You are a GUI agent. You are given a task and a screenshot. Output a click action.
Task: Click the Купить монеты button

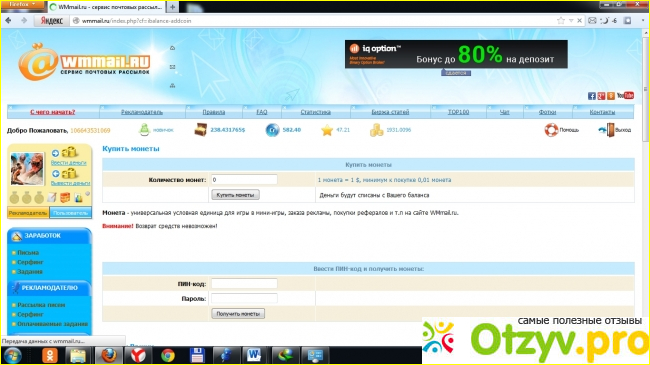pos(235,195)
